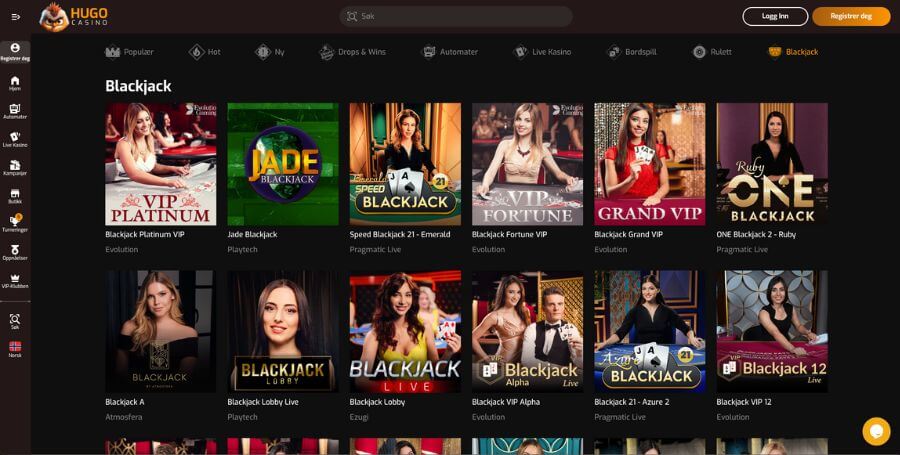Open Butikk shop in the sidebar
Image resolution: width=900 pixels, height=455 pixels.
[x=15, y=196]
